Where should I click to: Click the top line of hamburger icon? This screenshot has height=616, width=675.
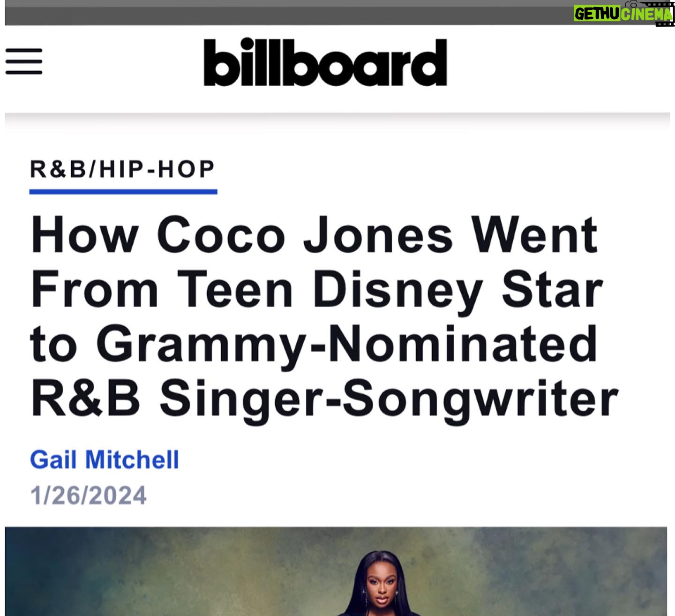pos(24,50)
